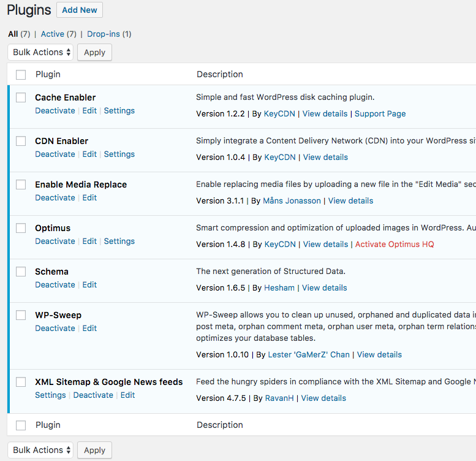
Task: View details of XML Sitemap plugin
Action: click(323, 398)
